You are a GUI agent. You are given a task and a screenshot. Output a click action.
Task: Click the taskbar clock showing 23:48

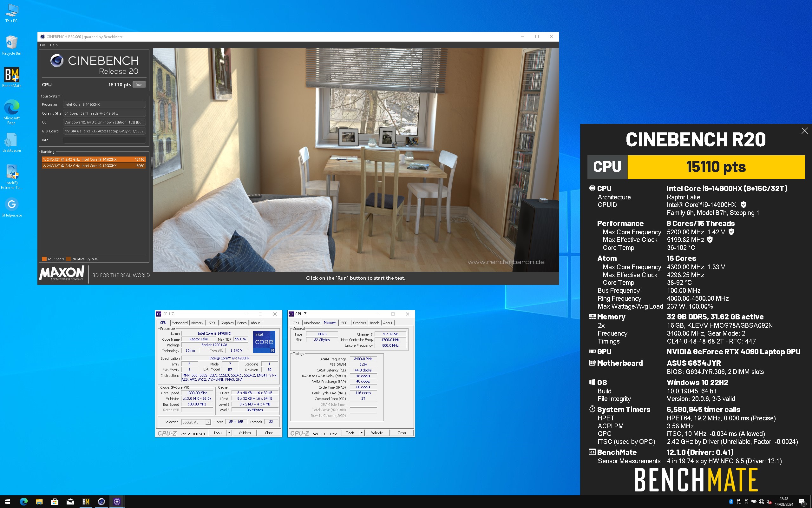(784, 502)
